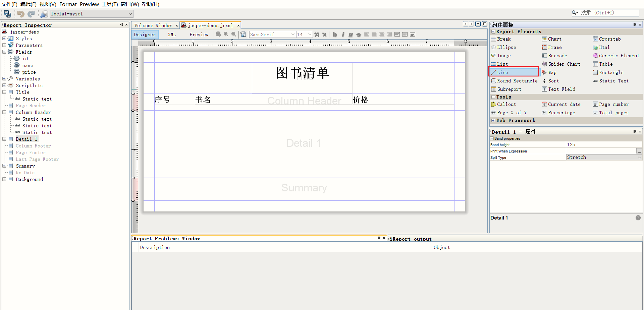Image resolution: width=644 pixels, height=310 pixels.
Task: Pick the Chart element in the palette
Action: point(554,39)
